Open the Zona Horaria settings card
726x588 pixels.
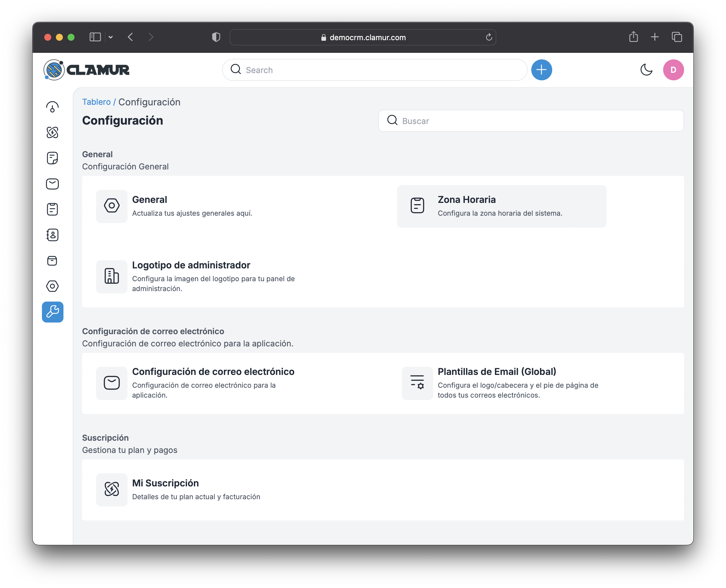click(501, 206)
